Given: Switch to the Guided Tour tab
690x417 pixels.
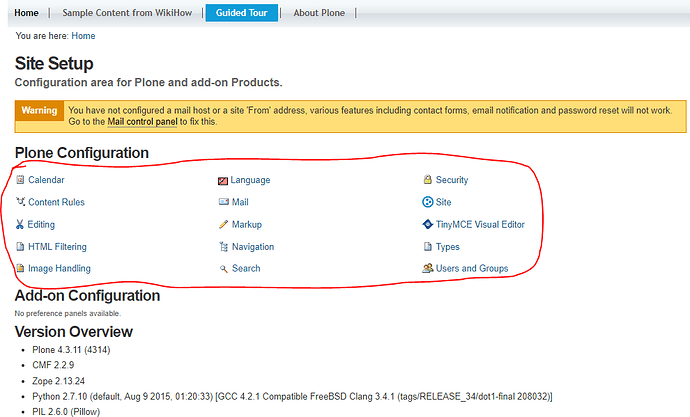Looking at the screenshot, I should click(x=242, y=13).
